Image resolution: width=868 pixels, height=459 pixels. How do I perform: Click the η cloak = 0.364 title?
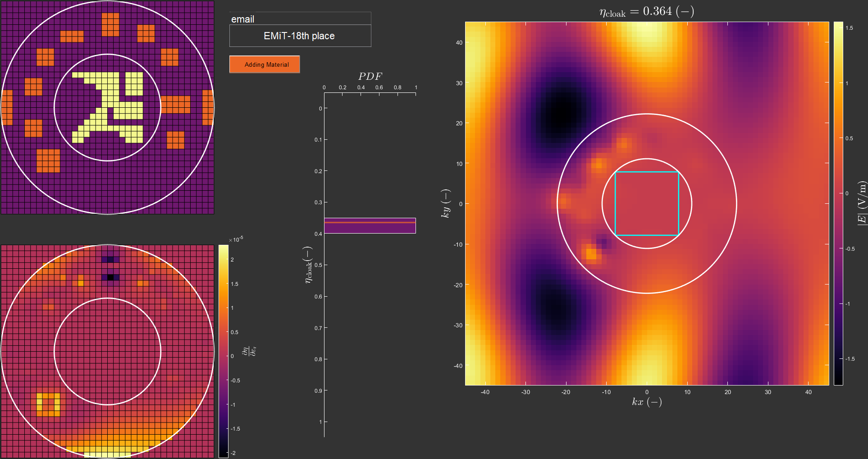tap(647, 11)
